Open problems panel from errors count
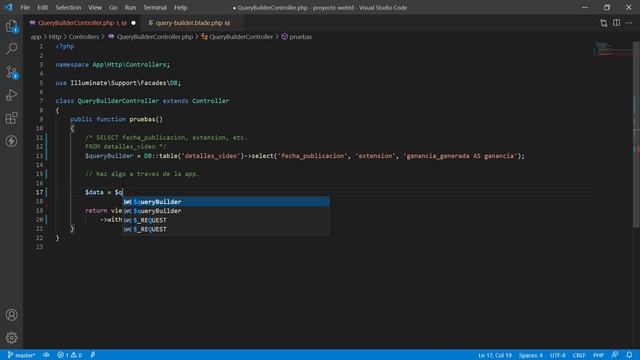The image size is (640, 360). pyautogui.click(x=69, y=355)
